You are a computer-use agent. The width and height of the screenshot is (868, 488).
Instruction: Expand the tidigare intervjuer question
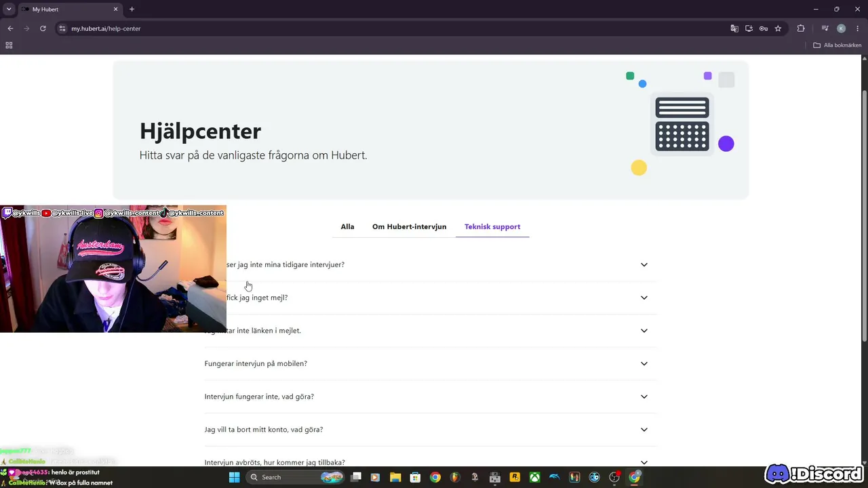tap(431, 264)
